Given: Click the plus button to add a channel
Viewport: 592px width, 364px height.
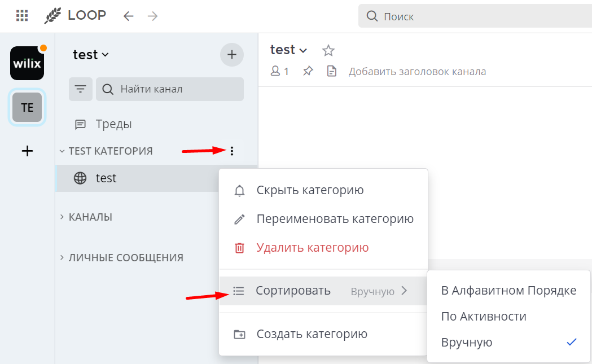Looking at the screenshot, I should coord(231,54).
